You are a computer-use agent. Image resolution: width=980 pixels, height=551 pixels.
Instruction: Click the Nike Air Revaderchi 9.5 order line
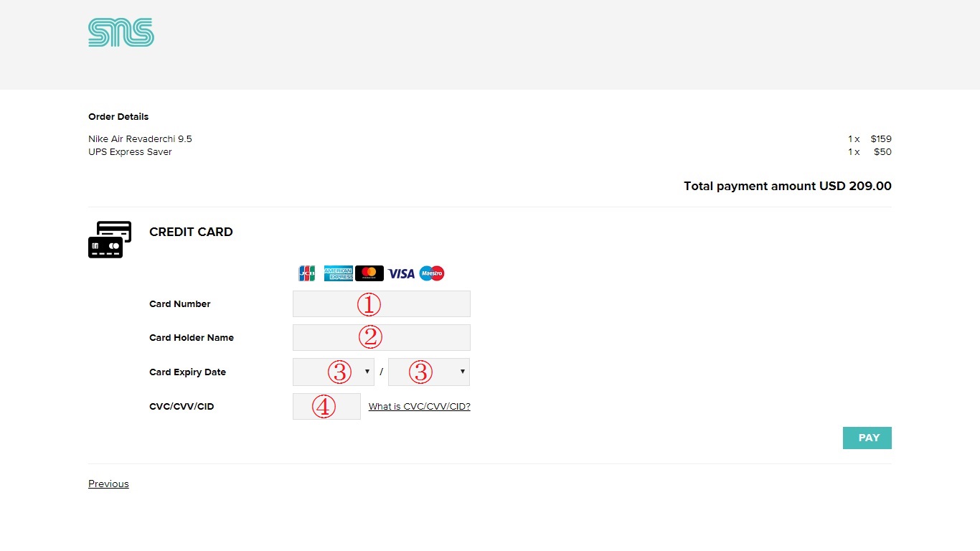(x=140, y=139)
